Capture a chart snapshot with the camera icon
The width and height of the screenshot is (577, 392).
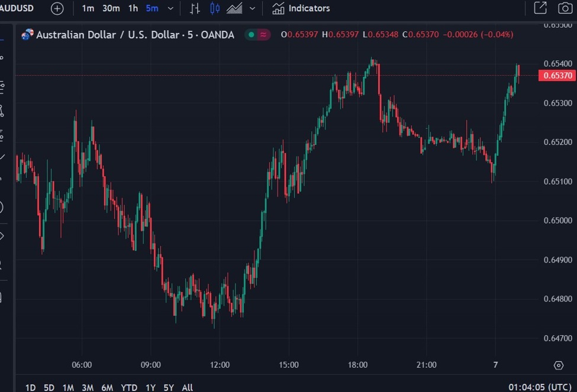[x=563, y=8]
